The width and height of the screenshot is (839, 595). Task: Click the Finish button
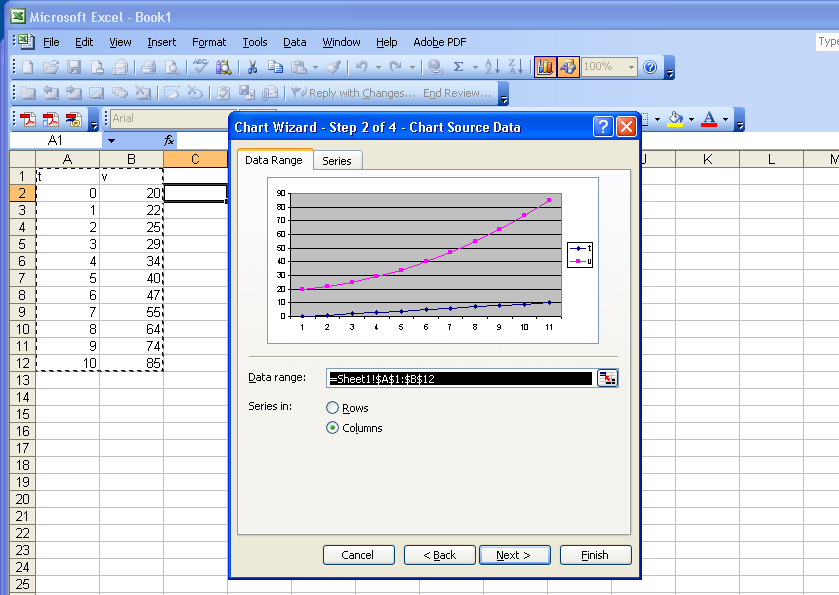pos(595,555)
